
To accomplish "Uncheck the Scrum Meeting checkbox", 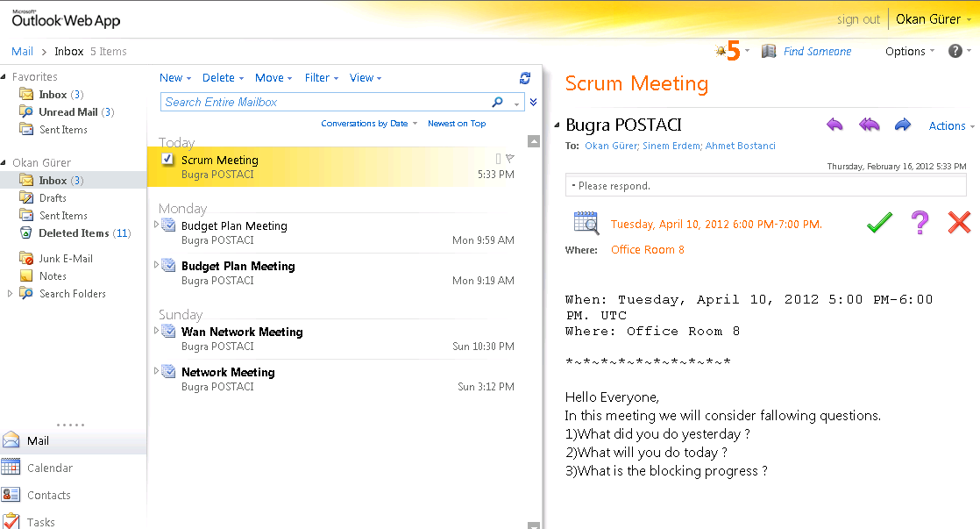I will pyautogui.click(x=167, y=159).
